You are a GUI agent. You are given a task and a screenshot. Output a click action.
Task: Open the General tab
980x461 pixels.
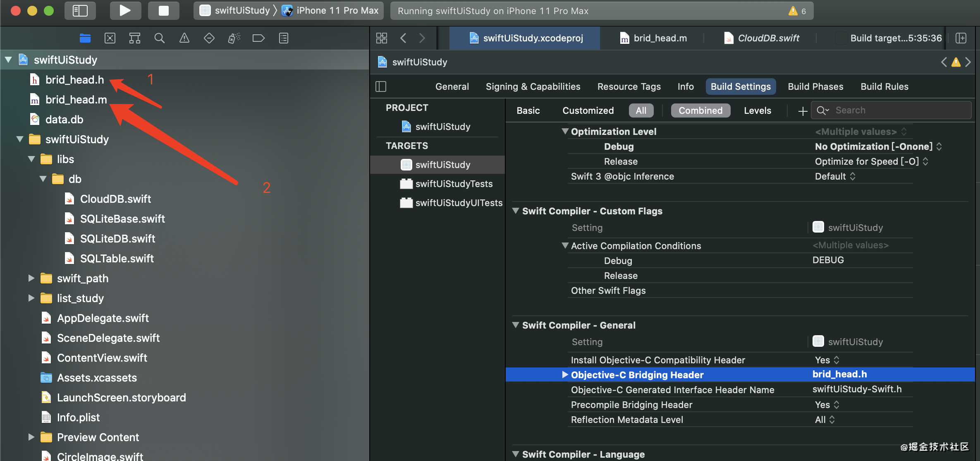452,86
